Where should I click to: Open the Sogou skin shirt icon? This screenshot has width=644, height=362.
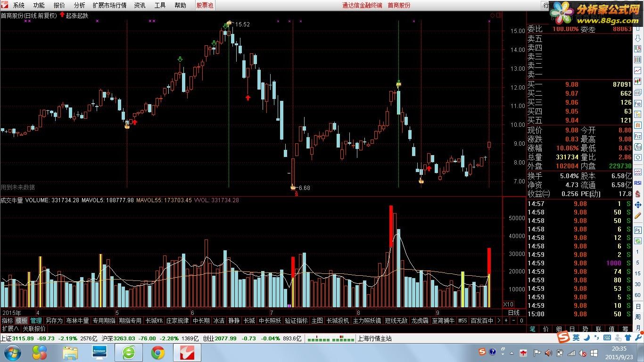pos(628,337)
